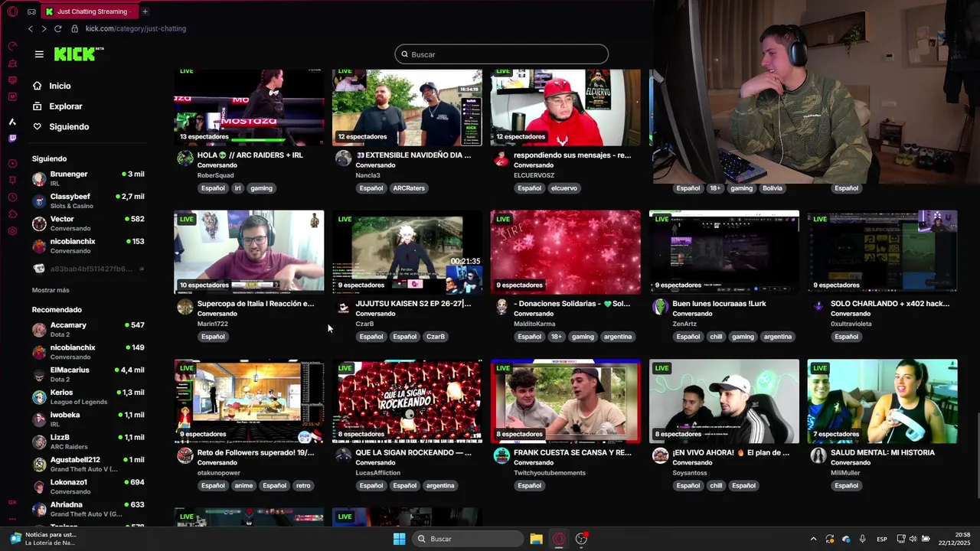
Task: Open RoberSquad channel avatar
Action: click(x=185, y=158)
